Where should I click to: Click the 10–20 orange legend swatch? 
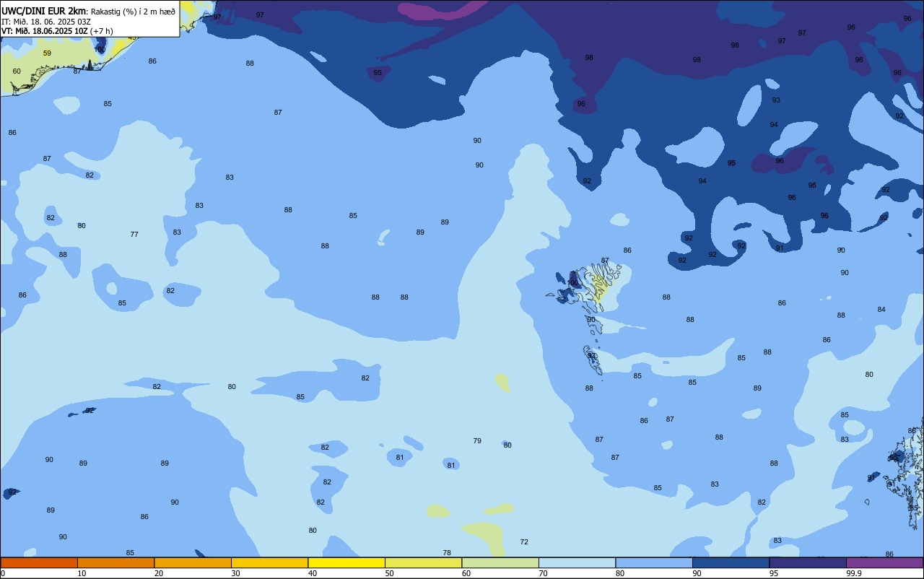(x=115, y=562)
